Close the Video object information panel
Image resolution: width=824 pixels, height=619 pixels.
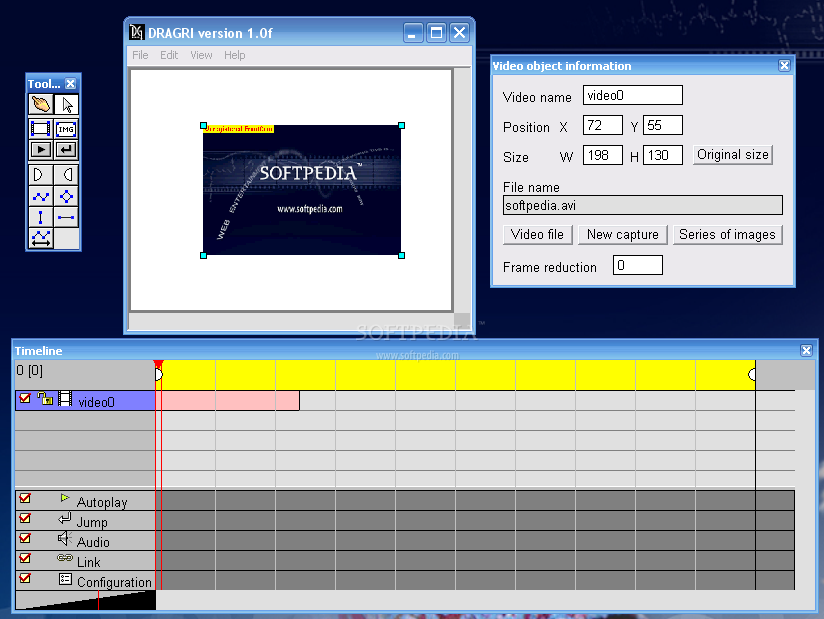[x=784, y=65]
